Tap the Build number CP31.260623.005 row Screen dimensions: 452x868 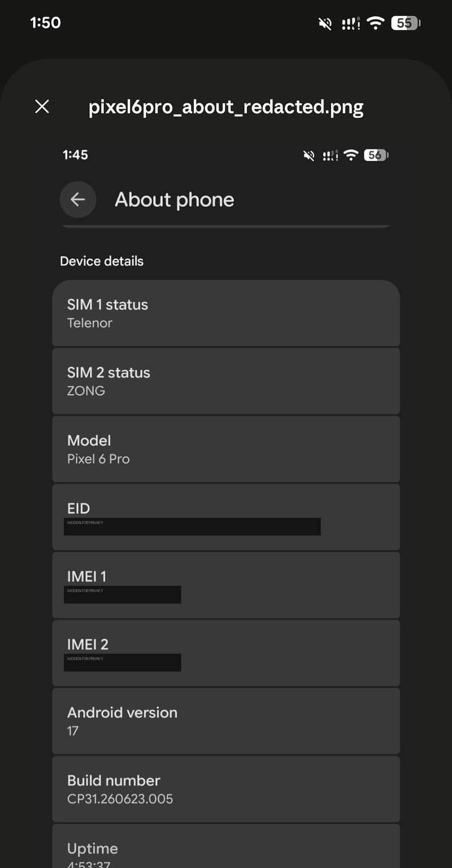click(226, 790)
